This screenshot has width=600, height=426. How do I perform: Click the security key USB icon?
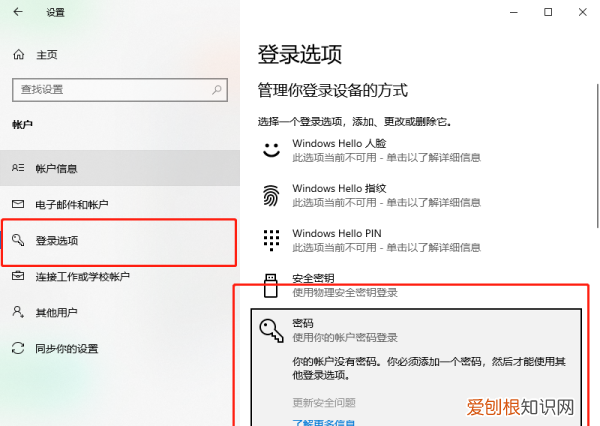(271, 286)
